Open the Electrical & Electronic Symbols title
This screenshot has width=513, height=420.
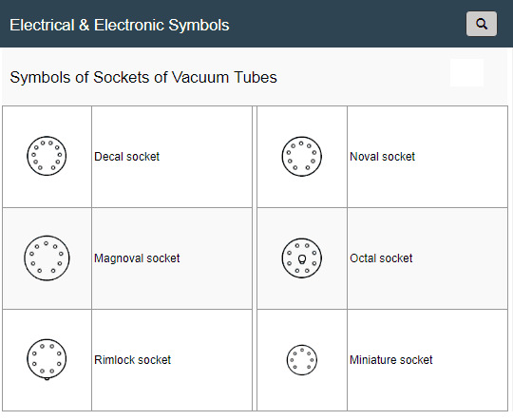coord(120,26)
